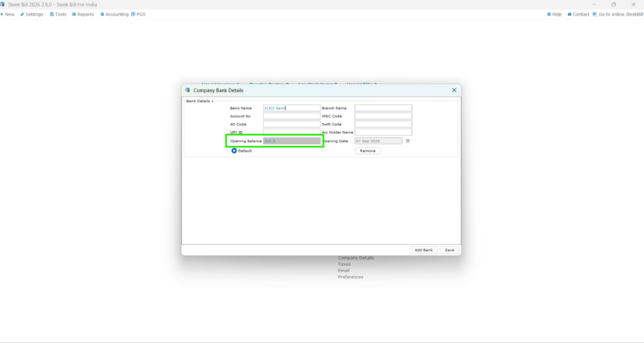The image size is (644, 343).
Task: Click the Add Bank button
Action: [424, 250]
